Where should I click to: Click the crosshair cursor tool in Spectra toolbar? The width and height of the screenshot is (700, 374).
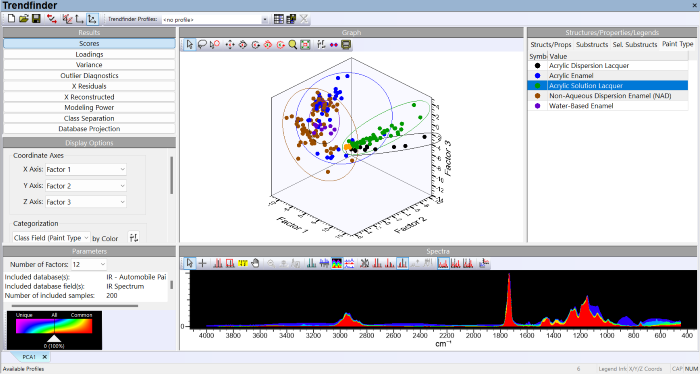tap(203, 263)
